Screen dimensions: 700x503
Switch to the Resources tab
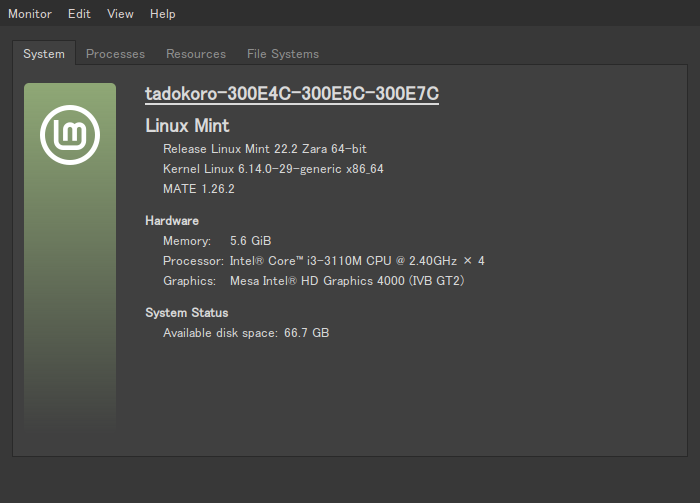click(x=196, y=54)
